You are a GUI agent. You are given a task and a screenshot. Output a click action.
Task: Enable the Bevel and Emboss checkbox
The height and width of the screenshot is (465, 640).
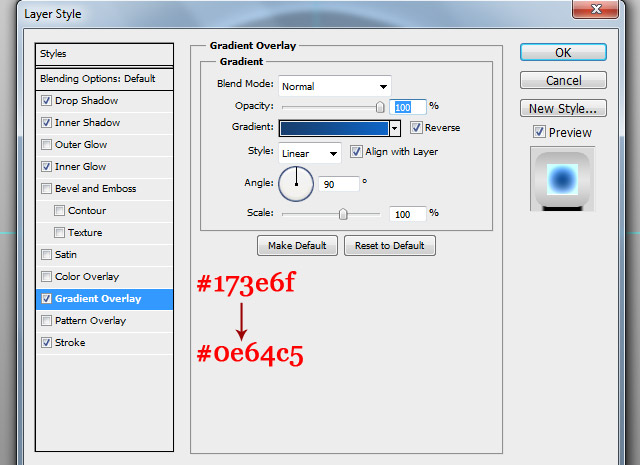point(47,189)
